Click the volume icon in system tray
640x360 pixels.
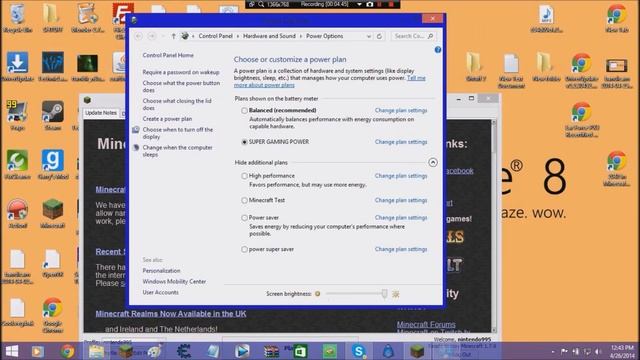tap(598, 351)
